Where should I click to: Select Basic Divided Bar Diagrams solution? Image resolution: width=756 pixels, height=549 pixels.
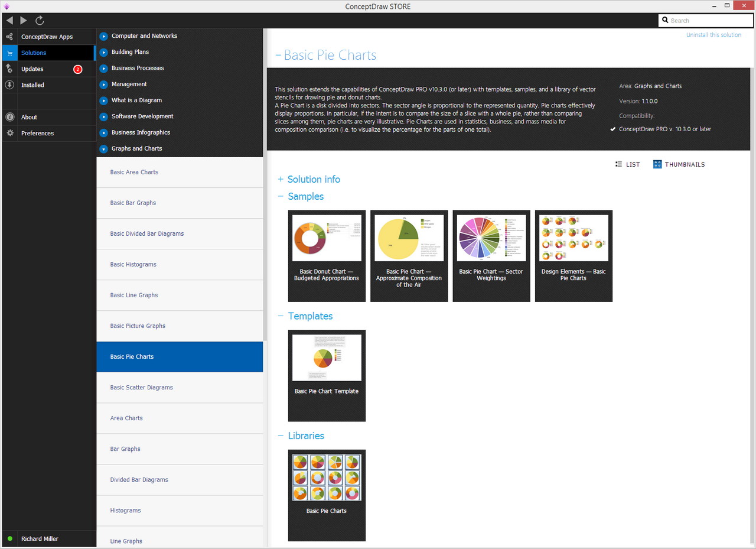(180, 233)
